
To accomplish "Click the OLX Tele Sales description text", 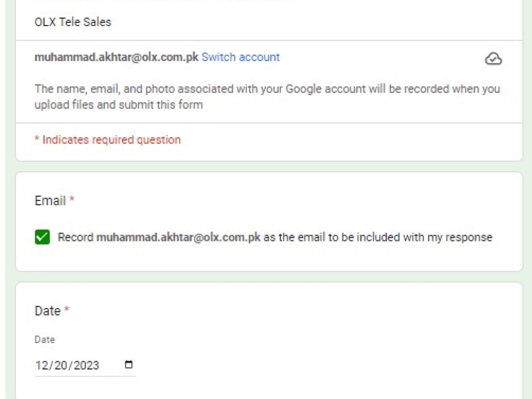I will point(73,22).
